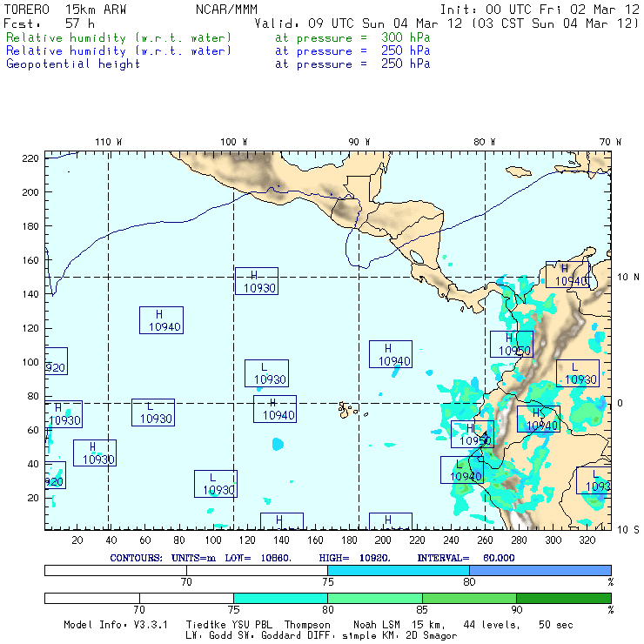This screenshot has height=644, width=644.
Task: Click the 'NCAR/MMM' header text
Action: click(226, 10)
